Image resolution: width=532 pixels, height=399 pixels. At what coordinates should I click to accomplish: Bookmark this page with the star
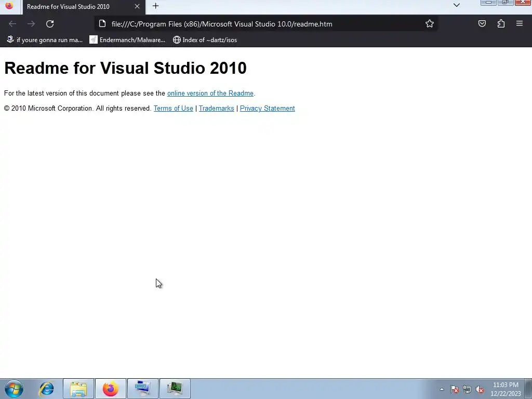point(430,23)
